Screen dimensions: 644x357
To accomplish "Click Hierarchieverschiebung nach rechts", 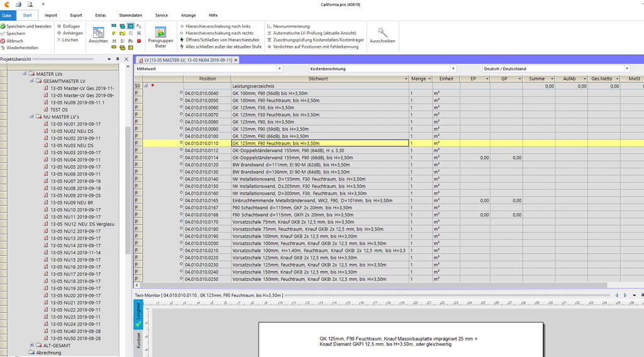I will (216, 33).
